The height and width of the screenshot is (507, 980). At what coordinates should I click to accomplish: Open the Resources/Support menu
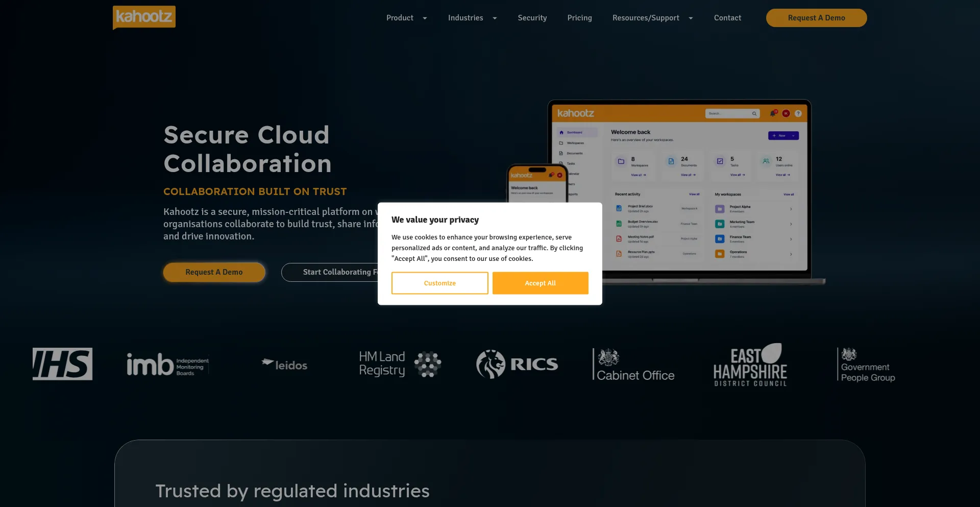[x=646, y=18]
